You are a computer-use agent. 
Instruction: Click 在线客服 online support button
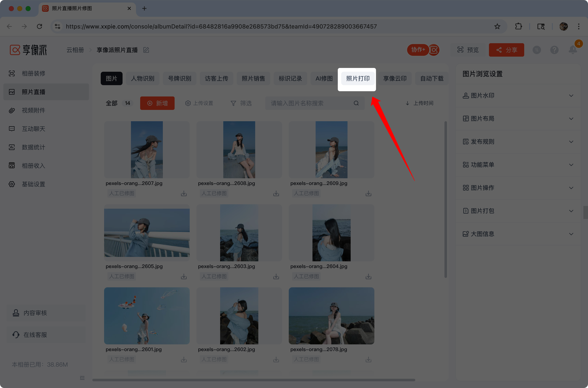(46, 335)
